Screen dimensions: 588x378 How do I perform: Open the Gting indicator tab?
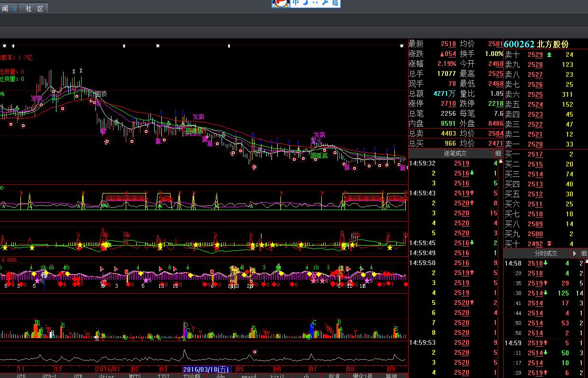(106, 376)
